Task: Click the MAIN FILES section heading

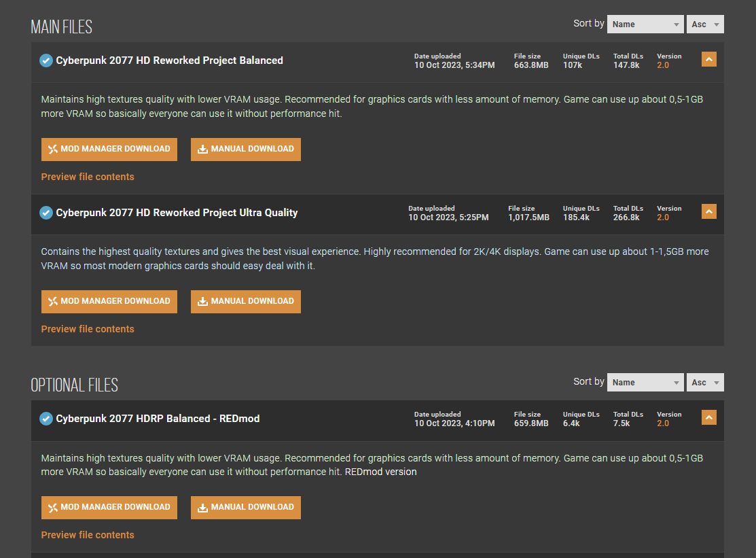Action: (x=61, y=27)
